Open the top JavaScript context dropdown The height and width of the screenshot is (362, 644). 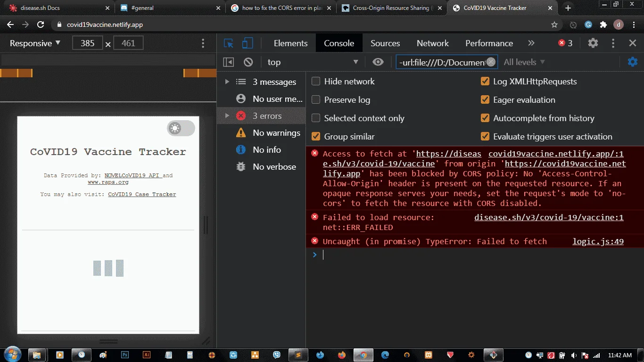[x=313, y=62]
